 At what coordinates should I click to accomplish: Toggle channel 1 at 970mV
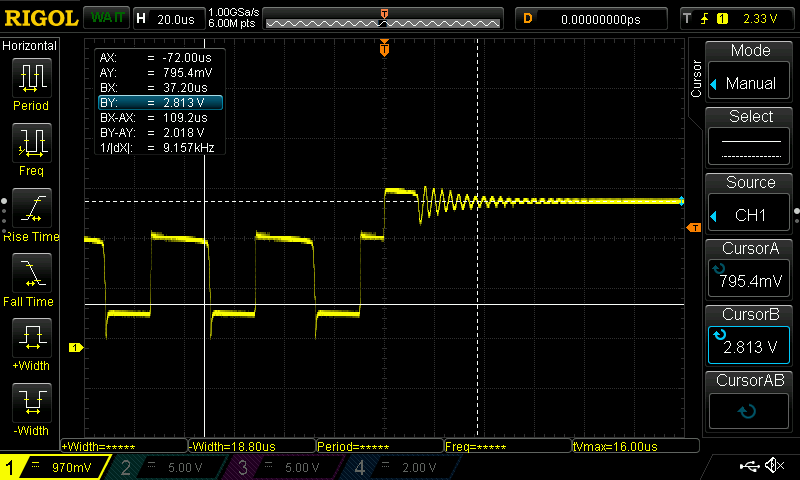coord(55,467)
